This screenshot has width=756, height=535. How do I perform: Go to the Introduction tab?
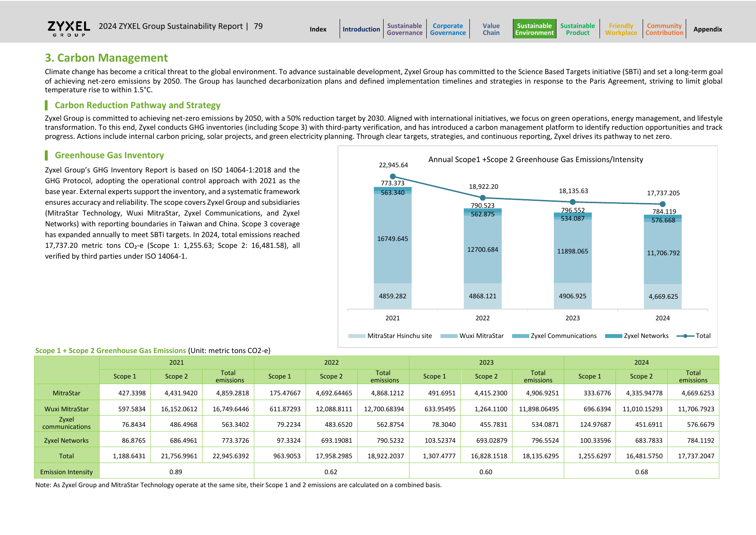tap(361, 29)
